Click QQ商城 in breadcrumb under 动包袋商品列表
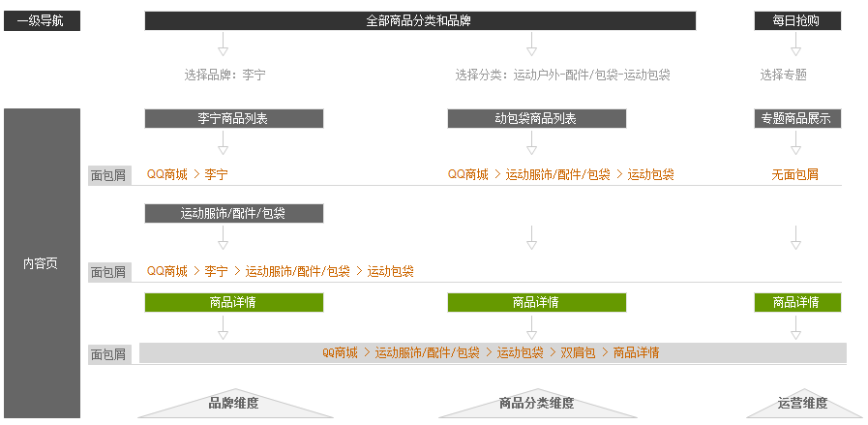 (x=468, y=175)
